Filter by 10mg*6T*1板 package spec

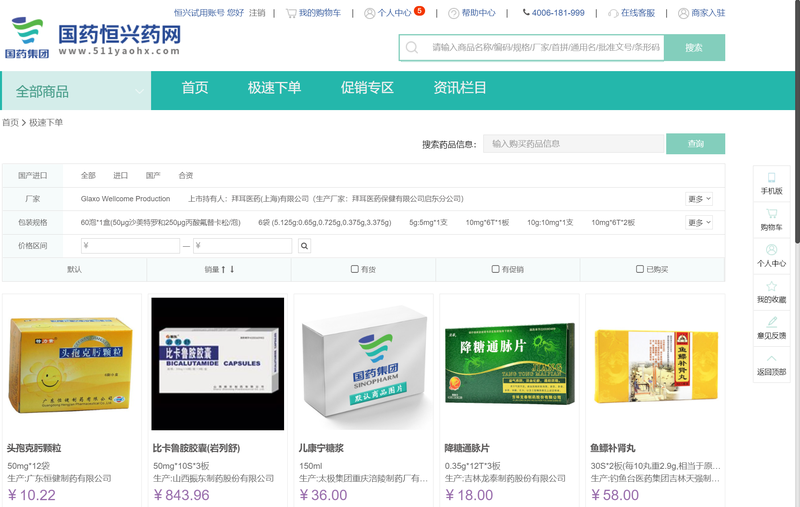click(x=487, y=222)
